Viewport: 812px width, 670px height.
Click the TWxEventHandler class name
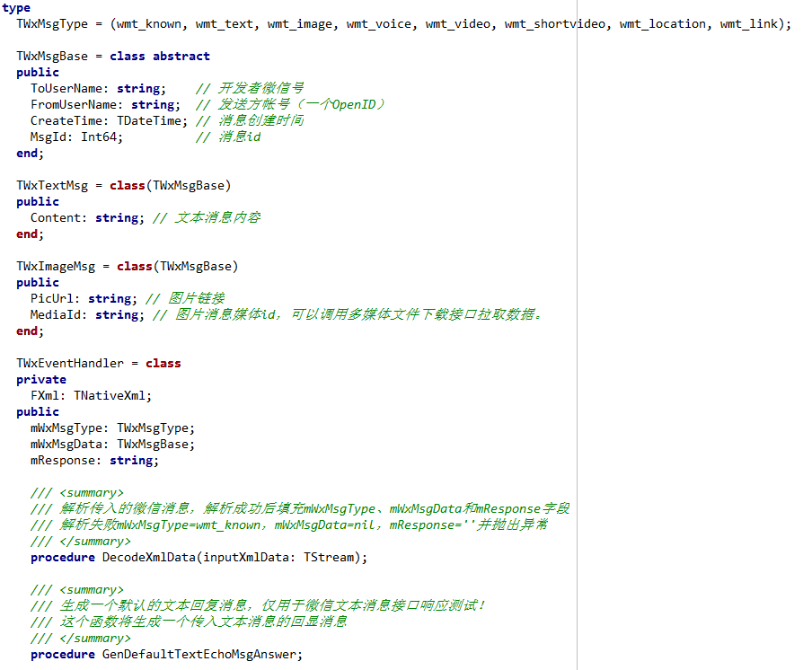click(70, 364)
